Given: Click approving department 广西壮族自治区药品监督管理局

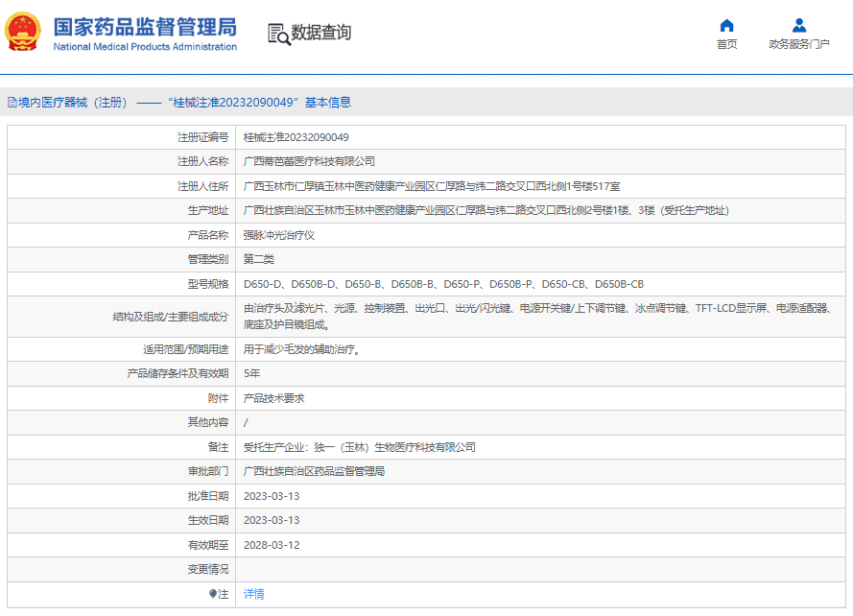Looking at the screenshot, I should point(314,471).
